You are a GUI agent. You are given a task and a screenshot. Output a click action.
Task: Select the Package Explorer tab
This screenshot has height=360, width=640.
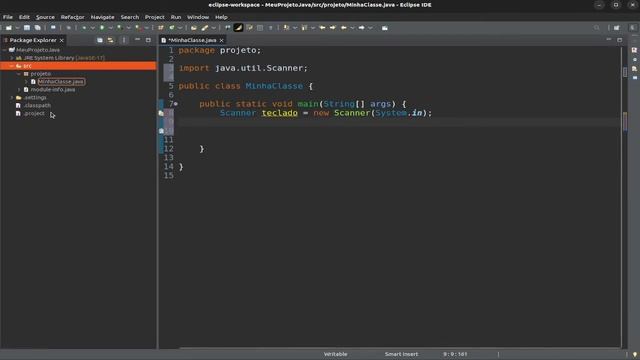coord(33,40)
